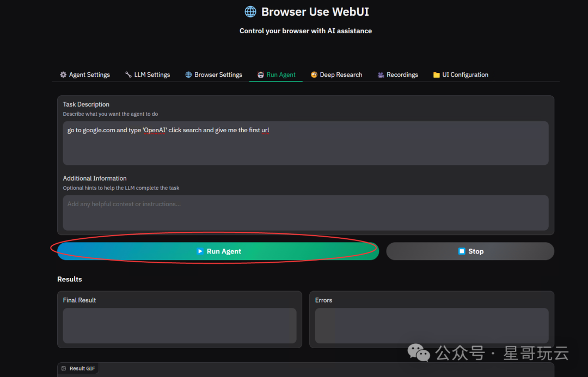Click the Results section heading
The height and width of the screenshot is (377, 588).
coord(69,279)
